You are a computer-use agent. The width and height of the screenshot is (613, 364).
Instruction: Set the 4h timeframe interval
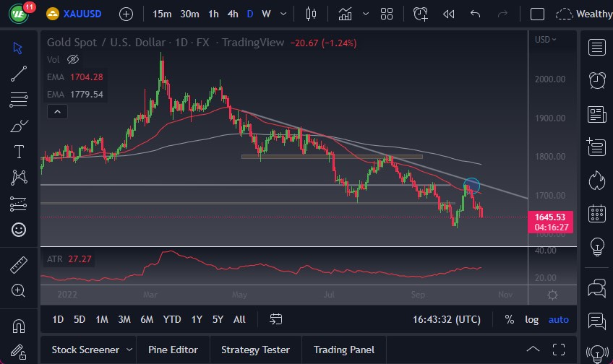tap(232, 14)
